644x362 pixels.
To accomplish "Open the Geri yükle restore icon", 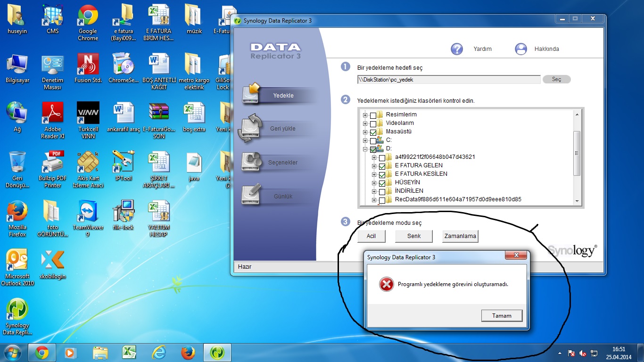I will pos(249,128).
